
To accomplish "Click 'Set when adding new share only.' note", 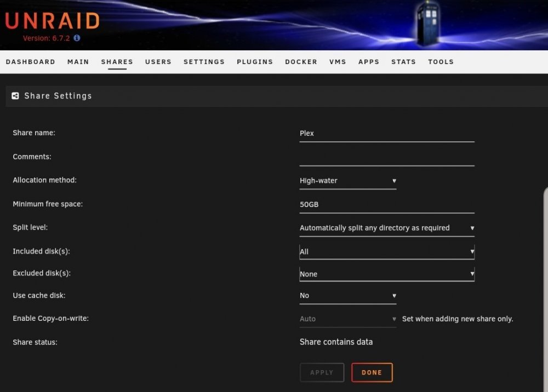I will (x=458, y=319).
